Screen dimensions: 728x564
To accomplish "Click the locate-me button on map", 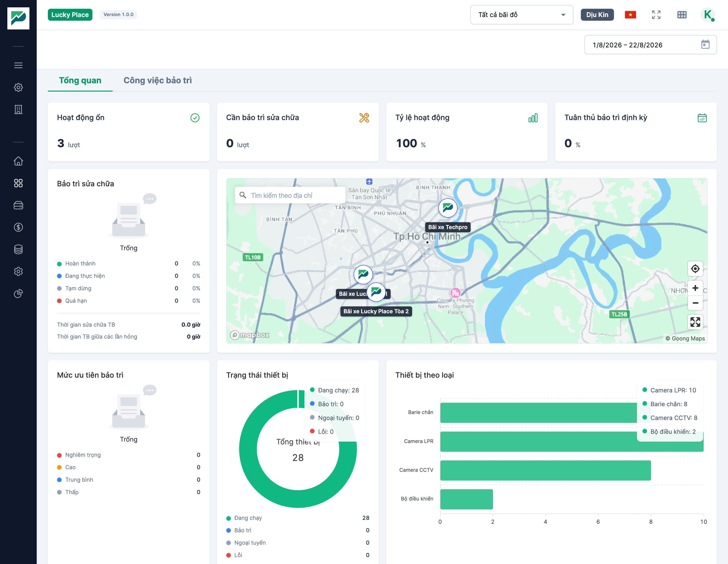I will click(x=695, y=269).
